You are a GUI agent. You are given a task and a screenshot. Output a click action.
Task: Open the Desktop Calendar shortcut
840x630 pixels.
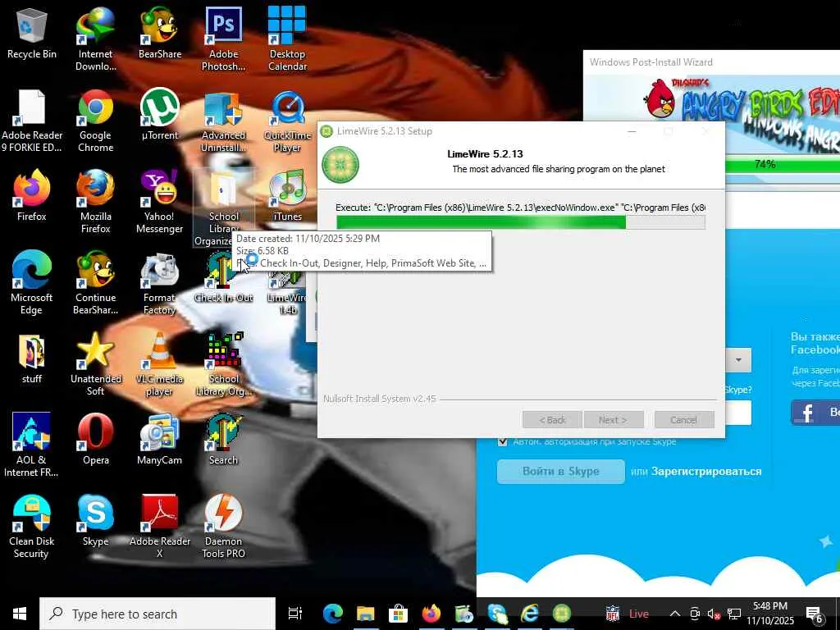tap(287, 39)
